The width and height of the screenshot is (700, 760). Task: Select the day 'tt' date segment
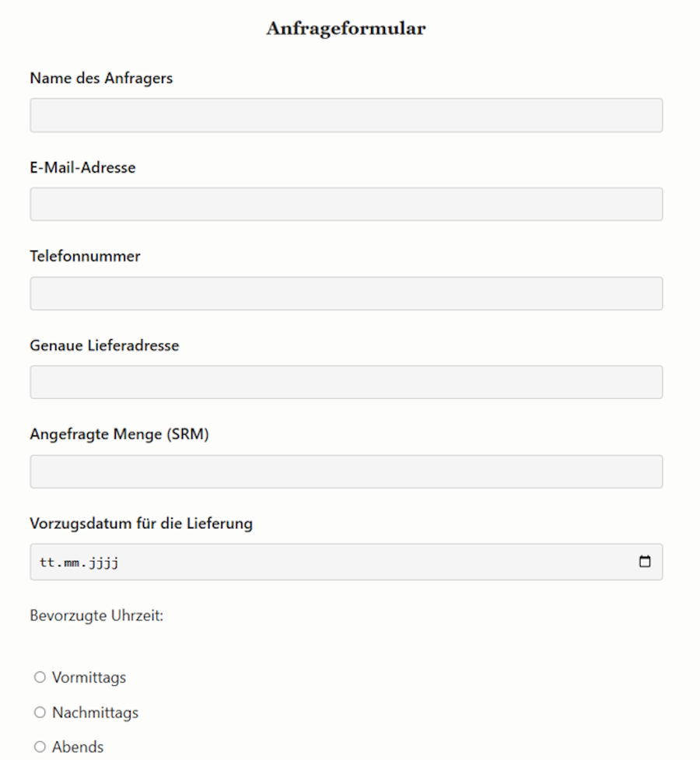47,562
